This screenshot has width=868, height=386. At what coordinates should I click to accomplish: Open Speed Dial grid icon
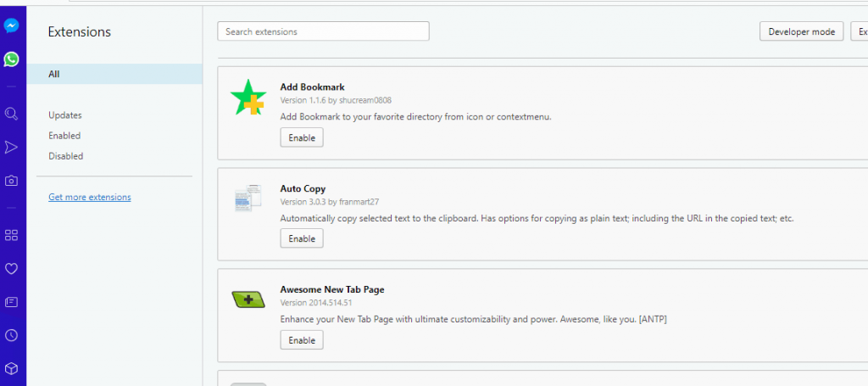(x=11, y=235)
